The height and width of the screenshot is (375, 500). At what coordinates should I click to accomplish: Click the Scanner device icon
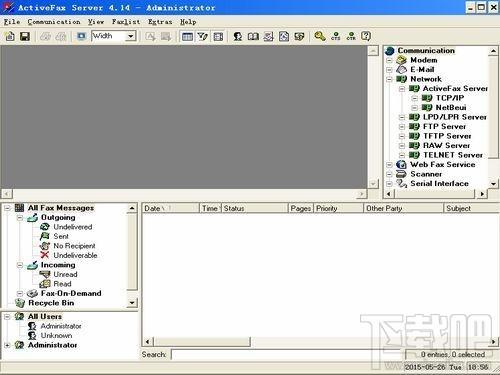(x=401, y=174)
